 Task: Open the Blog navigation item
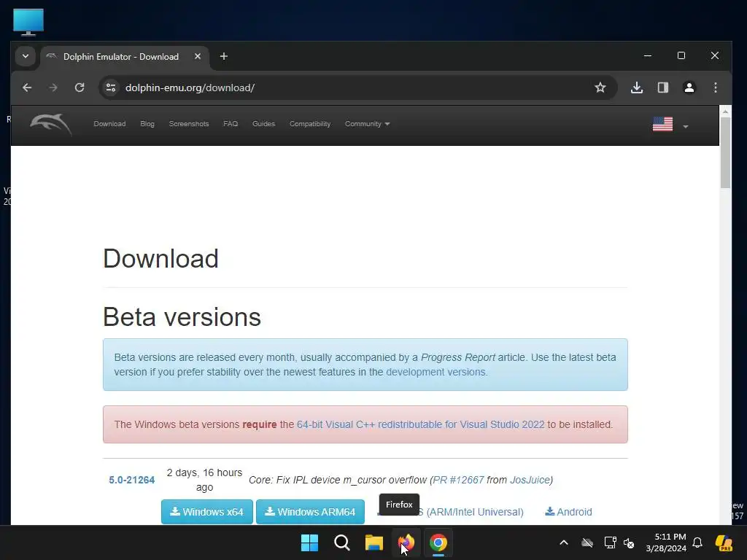(147, 124)
